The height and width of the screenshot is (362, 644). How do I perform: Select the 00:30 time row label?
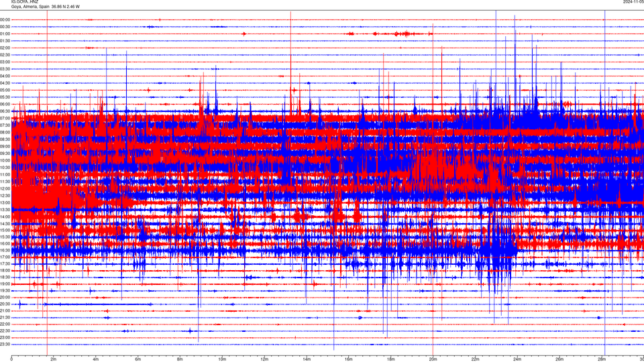click(x=5, y=27)
